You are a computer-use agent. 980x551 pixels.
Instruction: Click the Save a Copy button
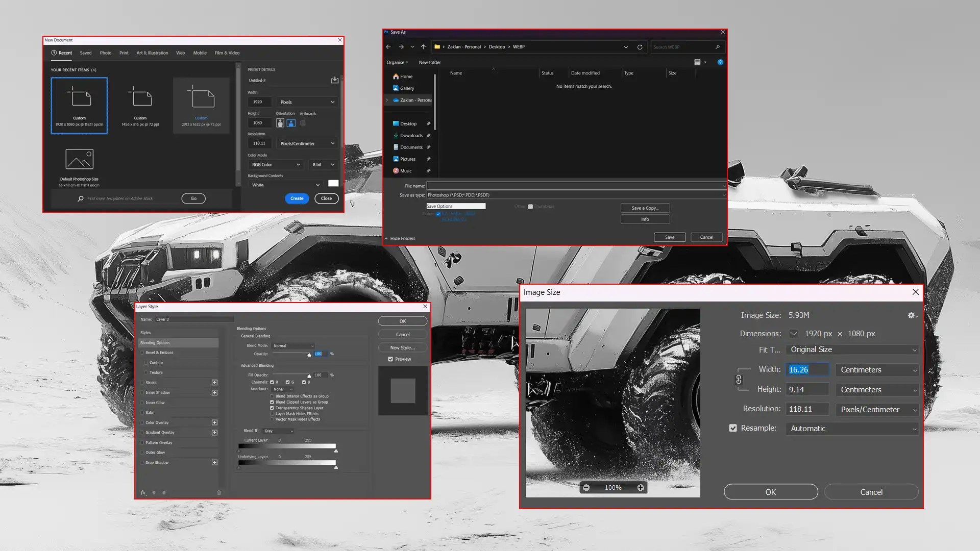pos(645,208)
